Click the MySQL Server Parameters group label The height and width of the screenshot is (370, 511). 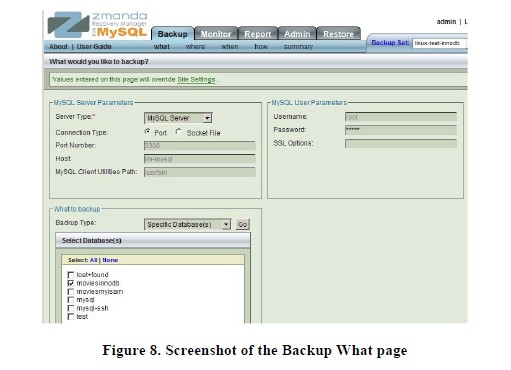tap(93, 103)
